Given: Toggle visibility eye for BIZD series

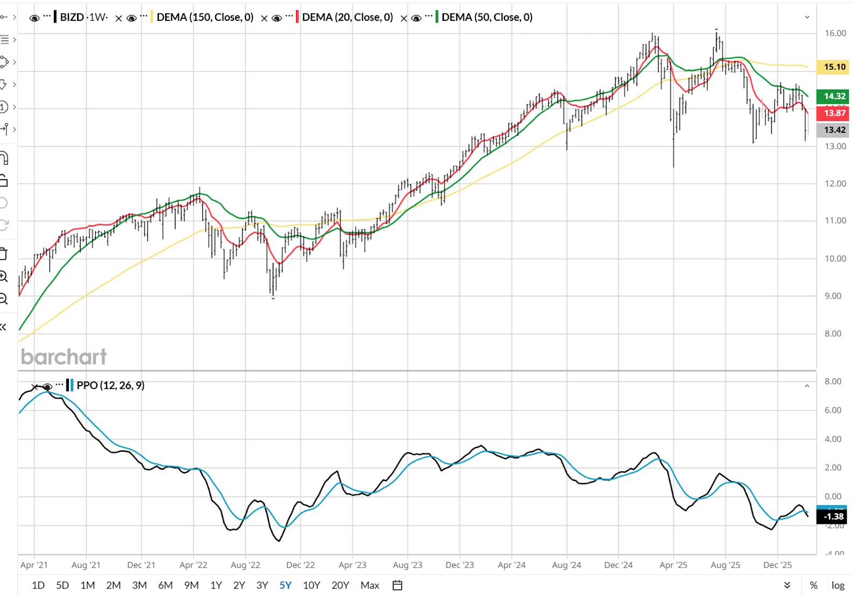Looking at the screenshot, I should (34, 18).
